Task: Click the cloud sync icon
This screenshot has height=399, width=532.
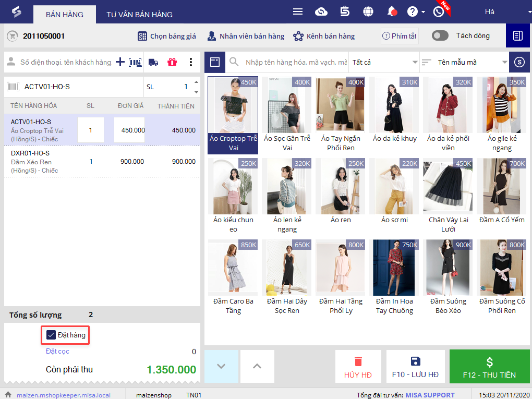Action: point(321,11)
